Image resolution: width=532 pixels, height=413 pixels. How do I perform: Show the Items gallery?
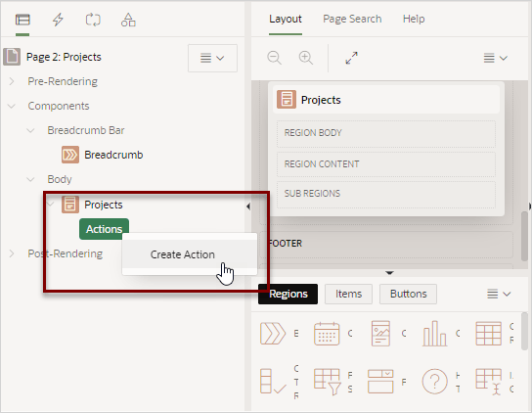tap(348, 294)
